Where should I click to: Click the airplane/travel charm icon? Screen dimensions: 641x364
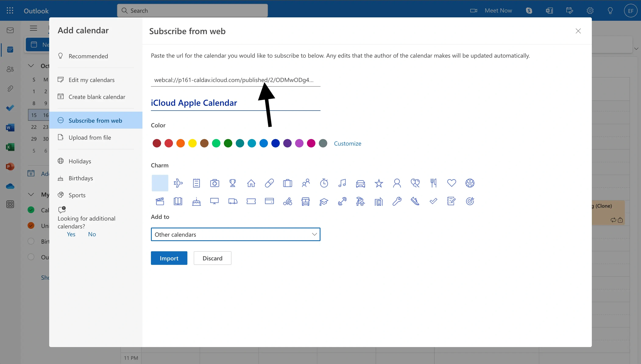tap(178, 183)
